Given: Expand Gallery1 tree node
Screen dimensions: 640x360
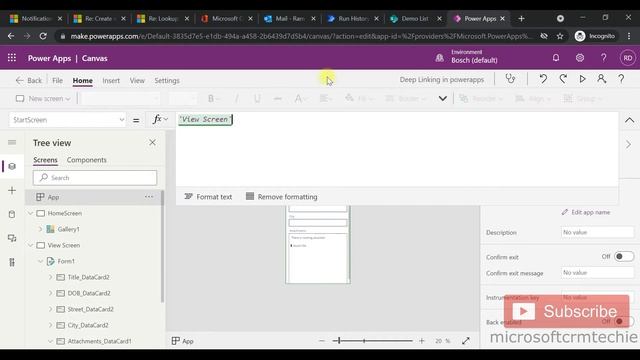Looking at the screenshot, I should tap(40, 229).
